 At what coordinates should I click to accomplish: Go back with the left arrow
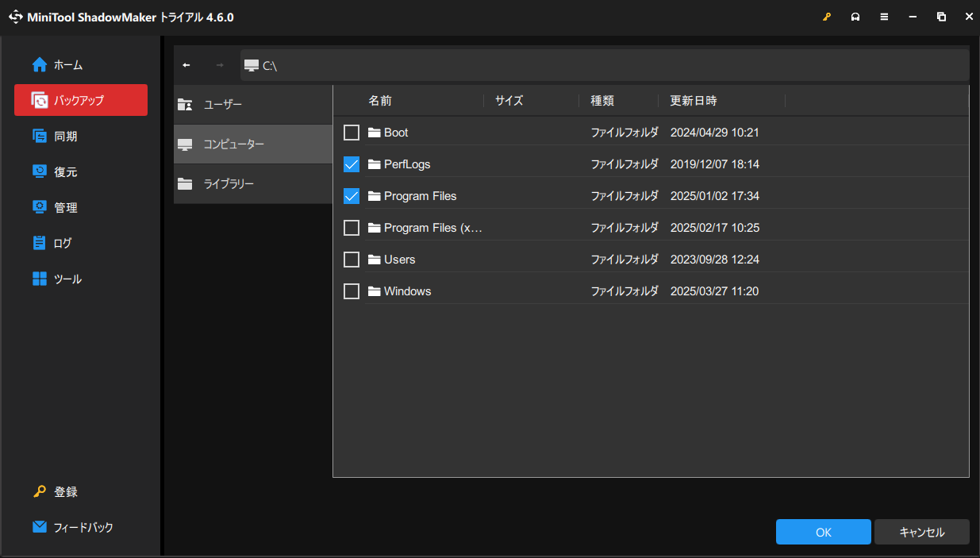tap(186, 65)
